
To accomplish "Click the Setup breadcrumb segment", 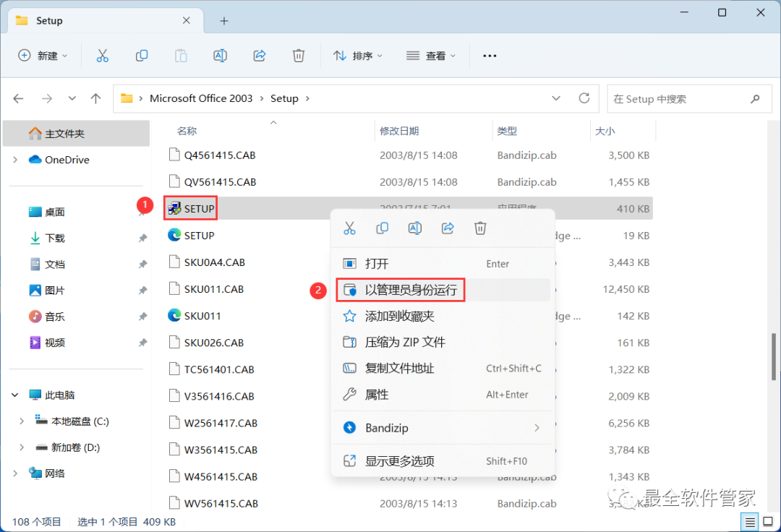I will point(284,98).
